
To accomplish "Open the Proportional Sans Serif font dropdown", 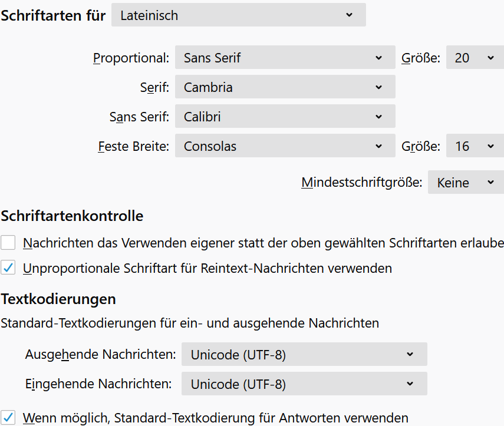I will point(285,58).
